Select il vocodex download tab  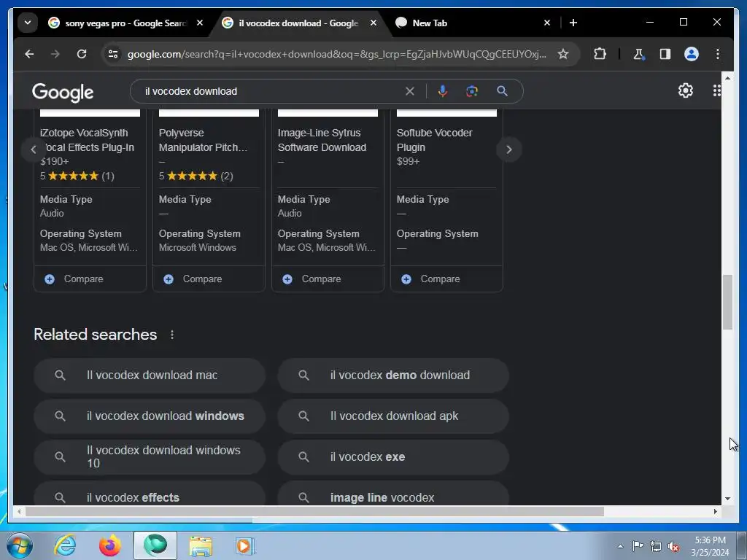pos(298,23)
